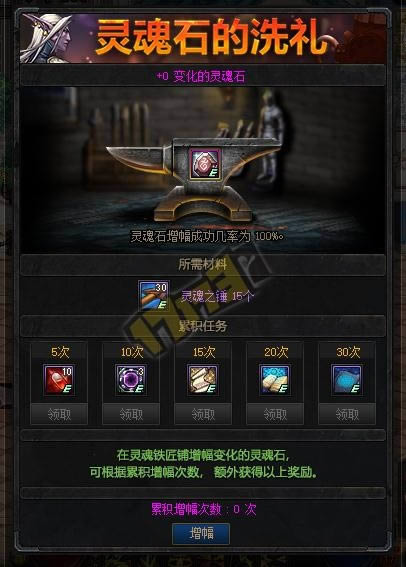Claim the 5次 reward with 领取

(59, 414)
